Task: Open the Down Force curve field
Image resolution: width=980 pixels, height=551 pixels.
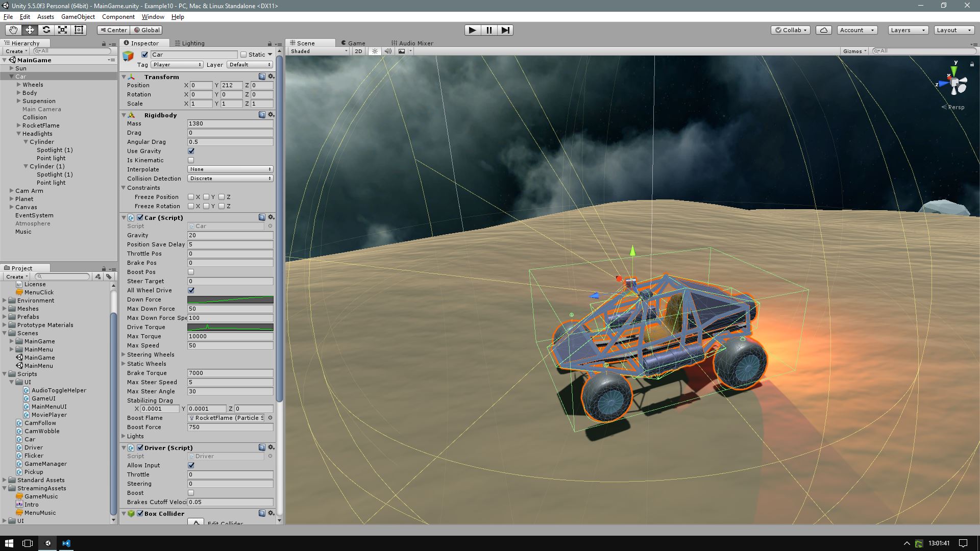Action: (230, 299)
